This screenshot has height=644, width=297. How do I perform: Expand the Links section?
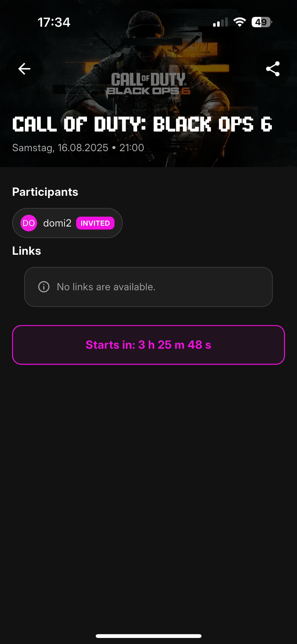(26, 250)
